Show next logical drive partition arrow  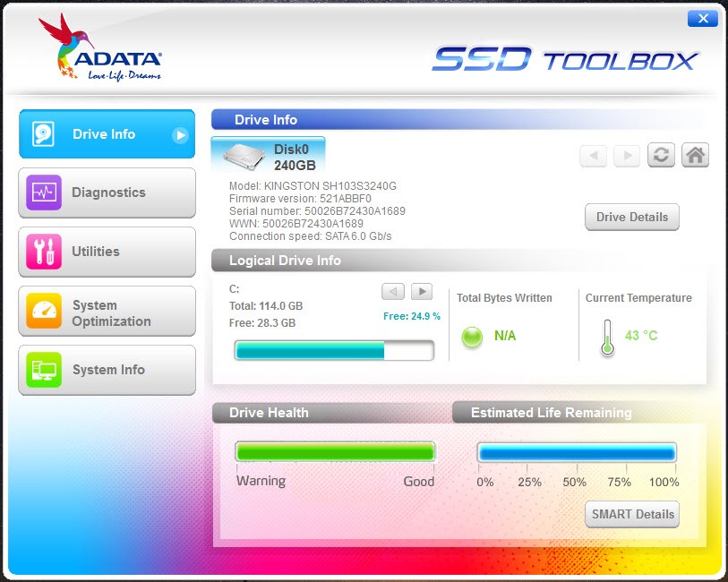coord(422,292)
